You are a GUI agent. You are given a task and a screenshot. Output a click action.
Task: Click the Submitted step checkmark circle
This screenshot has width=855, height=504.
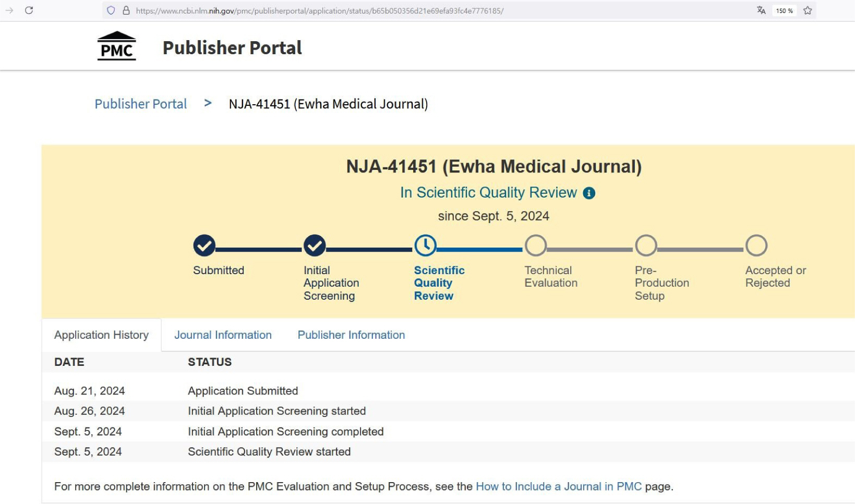204,245
